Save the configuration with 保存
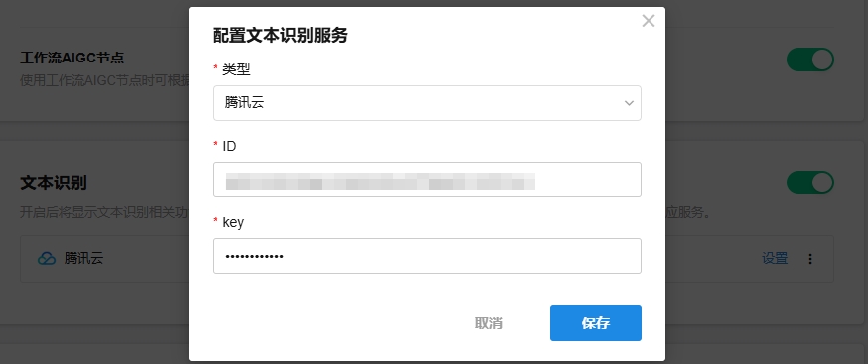Image resolution: width=868 pixels, height=364 pixels. [x=596, y=323]
